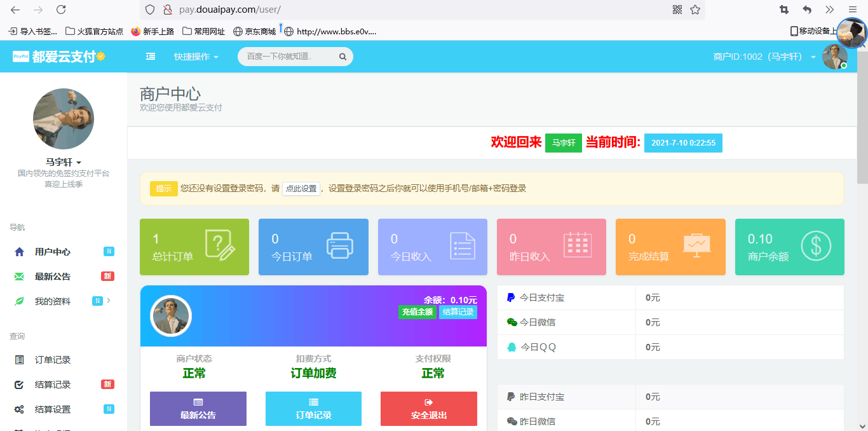
Task: Expand the 马宇轩 profile name dropdown in sidebar
Action: [63, 161]
